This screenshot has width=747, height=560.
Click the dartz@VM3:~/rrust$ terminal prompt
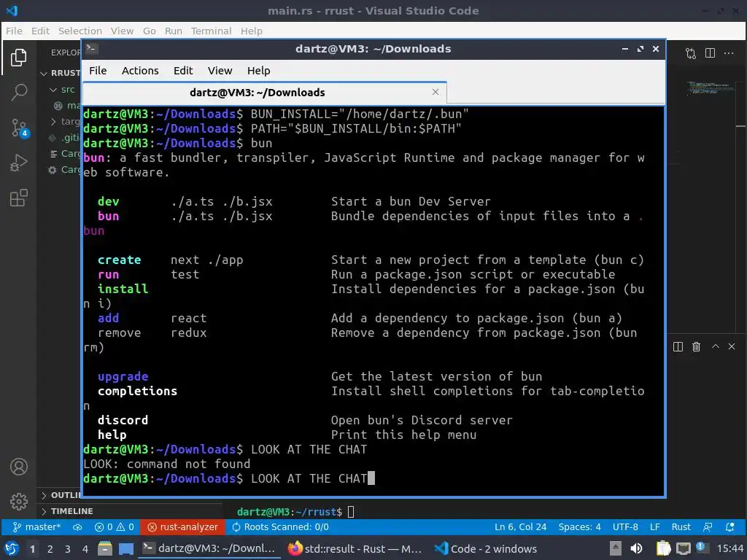coord(290,512)
